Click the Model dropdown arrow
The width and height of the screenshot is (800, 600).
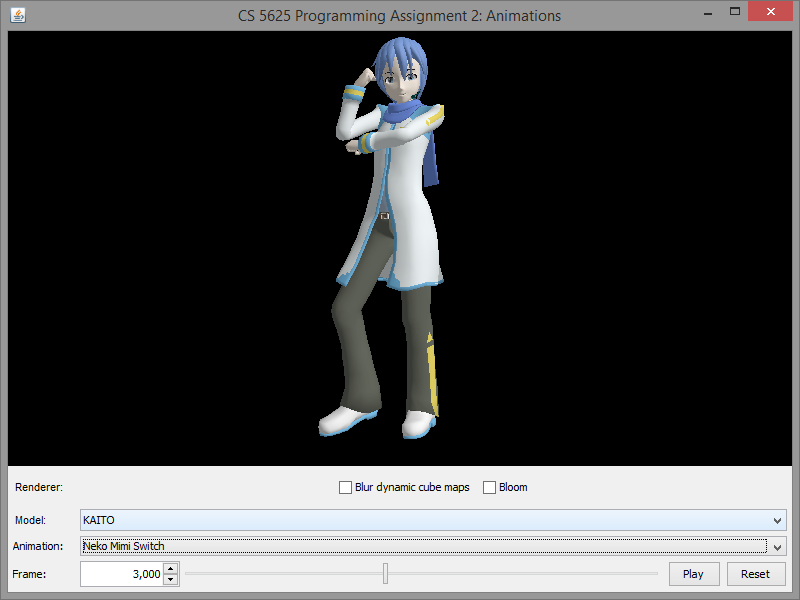click(778, 520)
